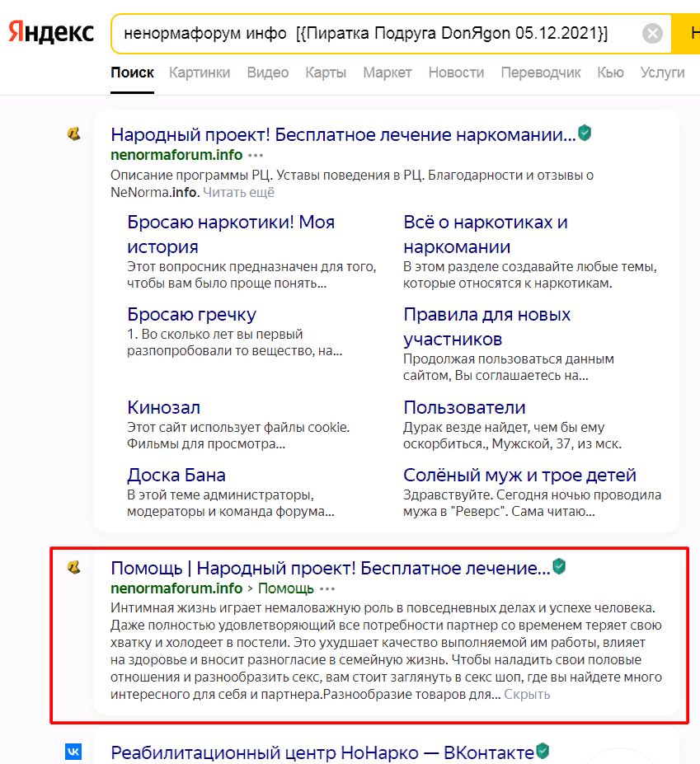Clear the search query with X button
The width and height of the screenshot is (700, 764).
click(652, 34)
